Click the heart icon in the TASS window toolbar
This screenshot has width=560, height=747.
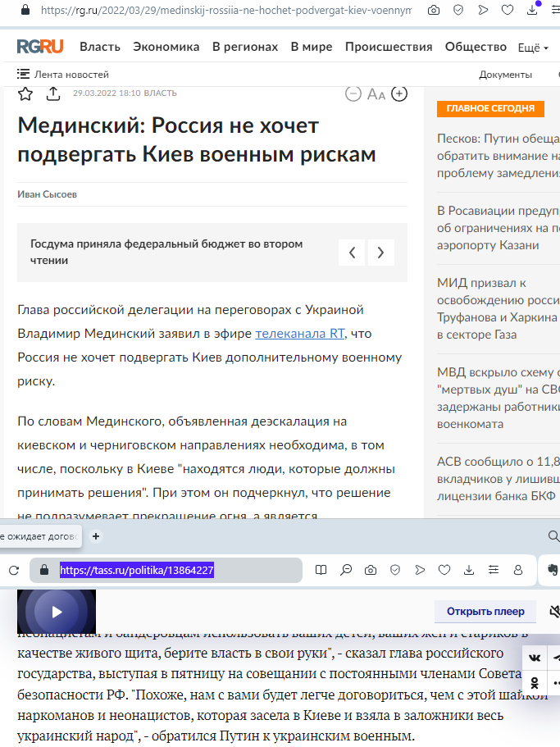tap(444, 570)
